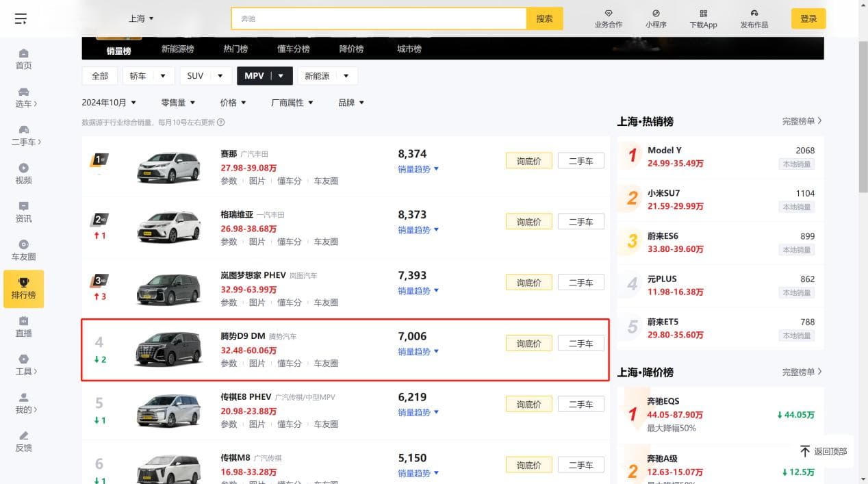Viewport: 868px width, 484px height.
Task: Click 二手车 button for 腾势D9 DM
Action: pyautogui.click(x=581, y=344)
